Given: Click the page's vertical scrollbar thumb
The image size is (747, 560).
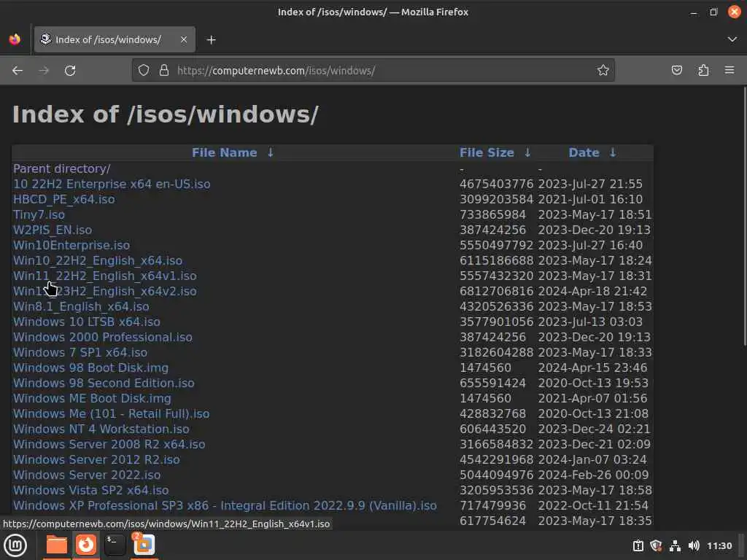Looking at the screenshot, I should point(745,215).
